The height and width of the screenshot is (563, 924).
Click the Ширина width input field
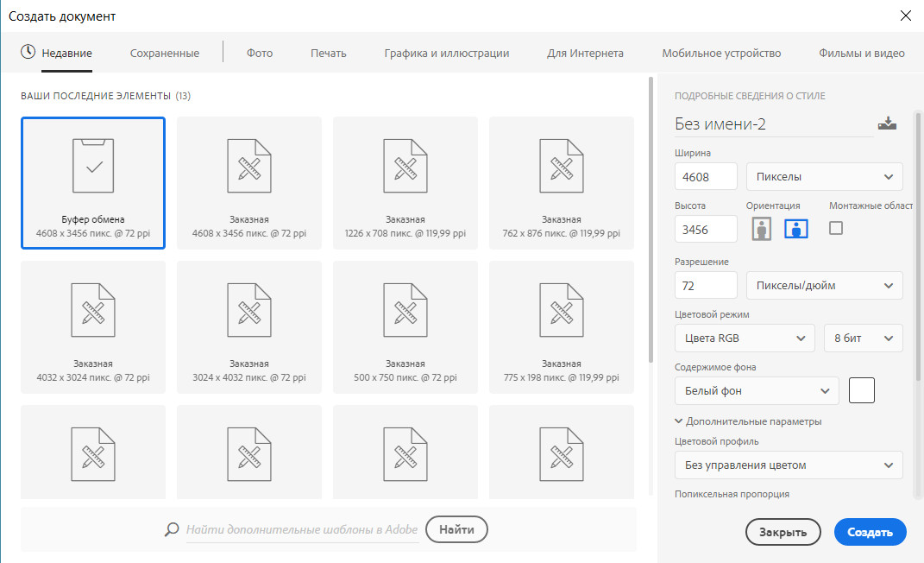tap(706, 176)
